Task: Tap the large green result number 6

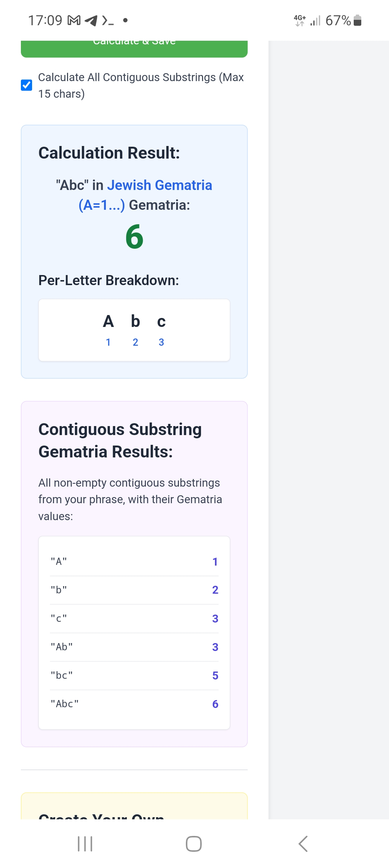Action: (134, 237)
